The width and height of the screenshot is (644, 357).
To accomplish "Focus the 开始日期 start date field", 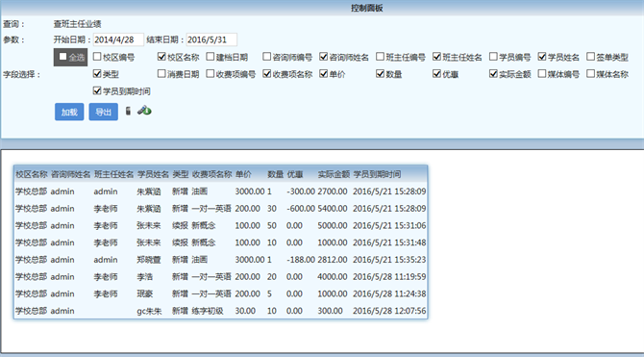I will (118, 39).
